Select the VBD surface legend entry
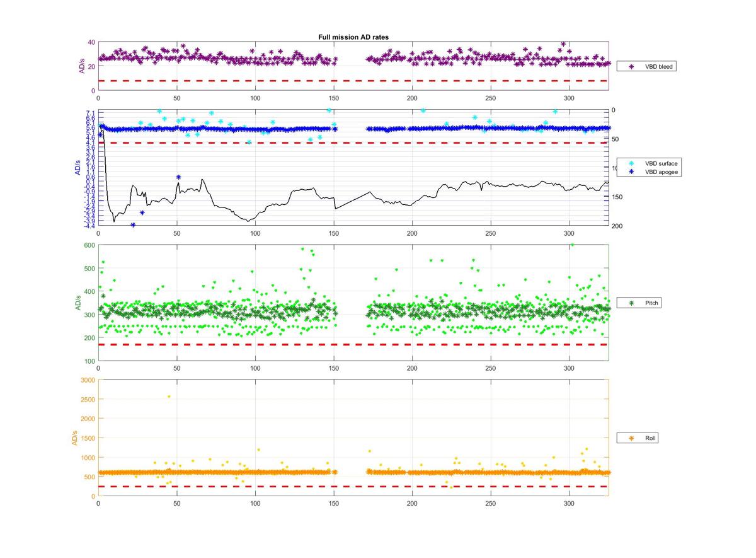 [649, 163]
